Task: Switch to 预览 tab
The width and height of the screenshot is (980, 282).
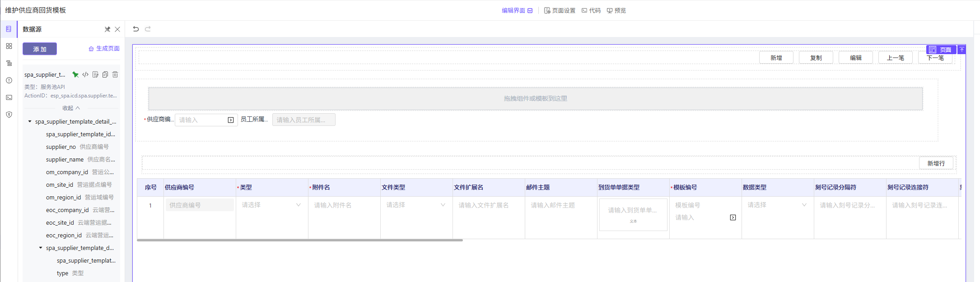Action: pyautogui.click(x=616, y=10)
